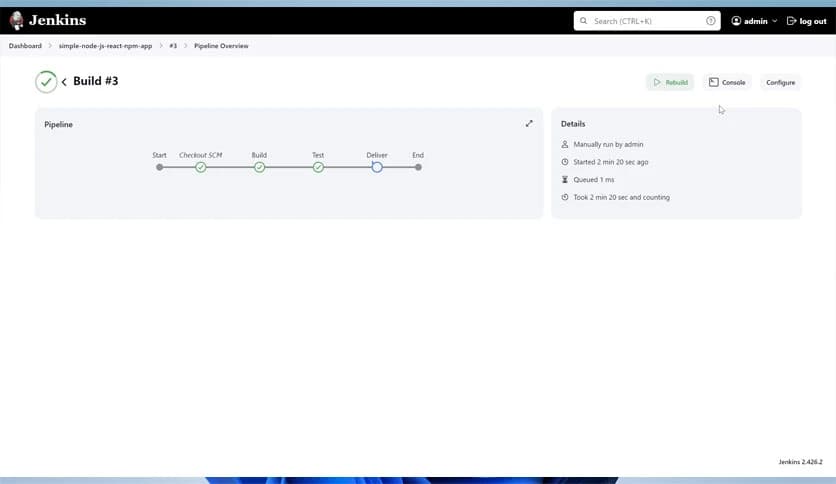Screen dimensions: 836x484
Task: Click 'Started 2 min 20 sec ago' text
Action: click(611, 162)
